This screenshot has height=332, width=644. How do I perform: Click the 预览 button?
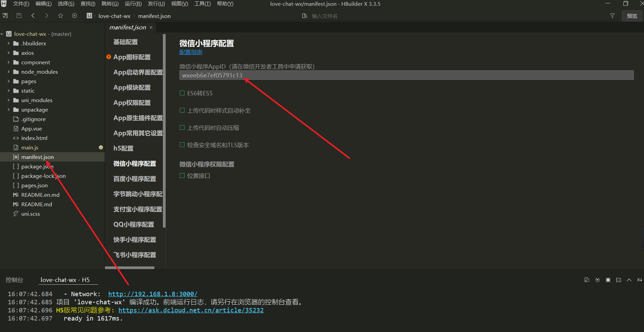click(x=632, y=16)
